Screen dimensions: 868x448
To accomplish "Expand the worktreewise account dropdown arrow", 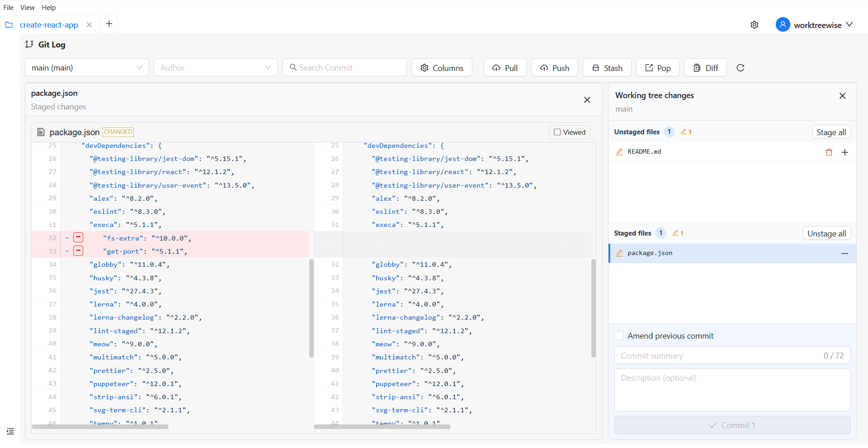I will [849, 24].
